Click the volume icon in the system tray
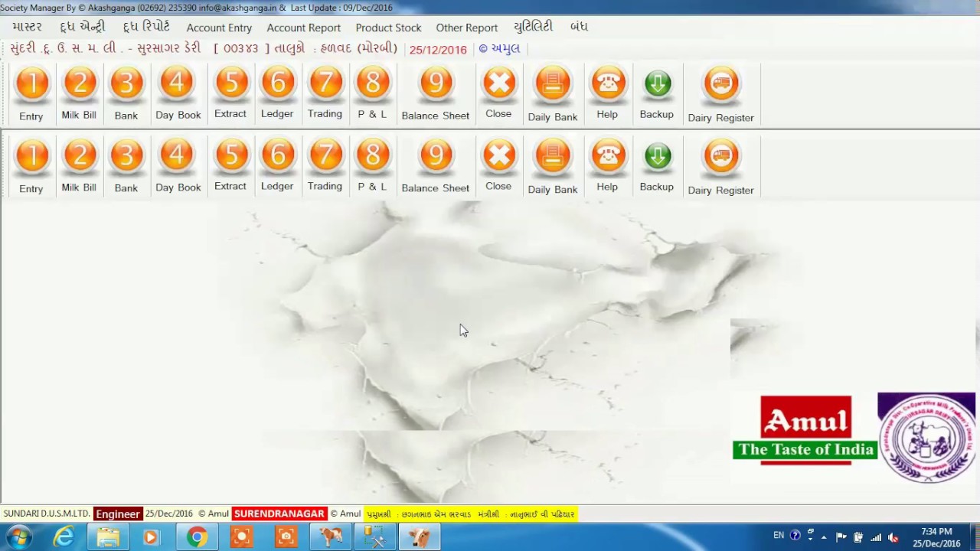The image size is (980, 551). coord(893,537)
